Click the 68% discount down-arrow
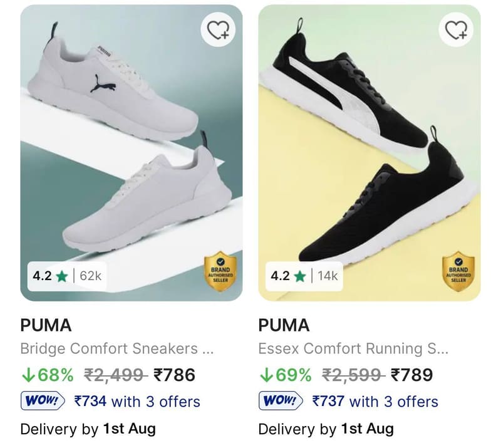501x448 pixels. (28, 375)
